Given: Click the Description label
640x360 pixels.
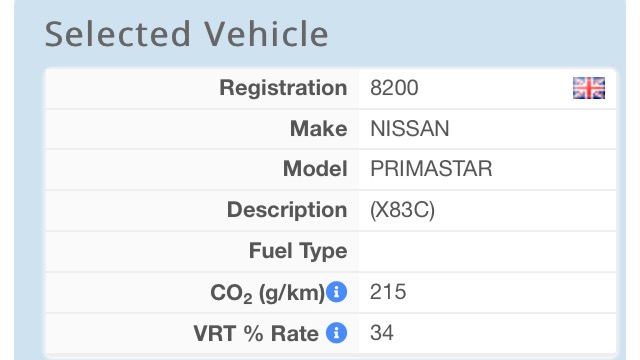Looking at the screenshot, I should tap(287, 210).
